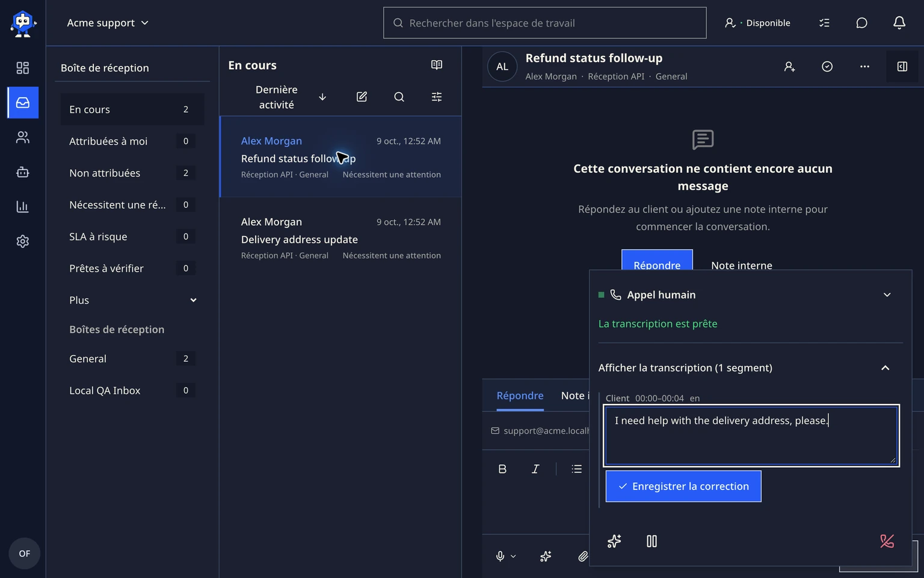Click the compose new conversation icon
This screenshot has height=578, width=924.
(x=362, y=97)
